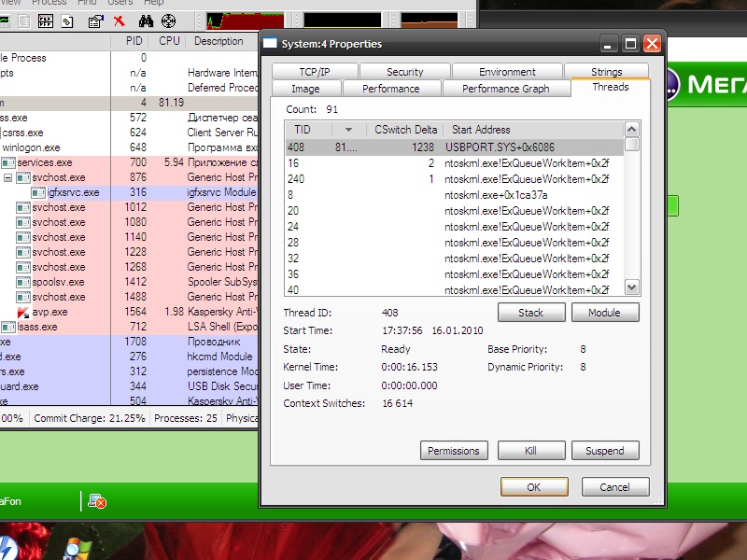The image size is (747, 560).
Task: Click the red X Kill Process icon
Action: click(120, 21)
